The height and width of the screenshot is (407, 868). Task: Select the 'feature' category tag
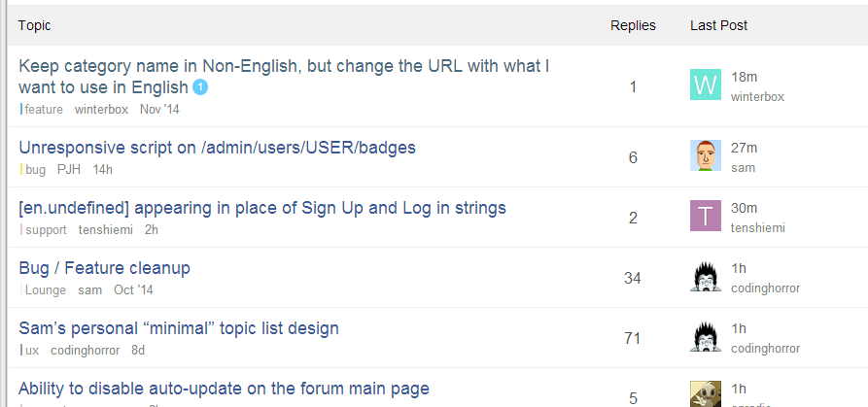(44, 110)
